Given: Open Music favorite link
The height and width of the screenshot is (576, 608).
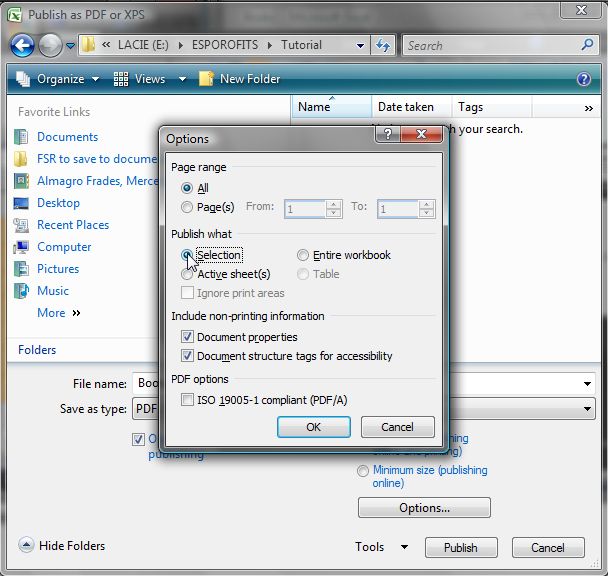Looking at the screenshot, I should [53, 291].
